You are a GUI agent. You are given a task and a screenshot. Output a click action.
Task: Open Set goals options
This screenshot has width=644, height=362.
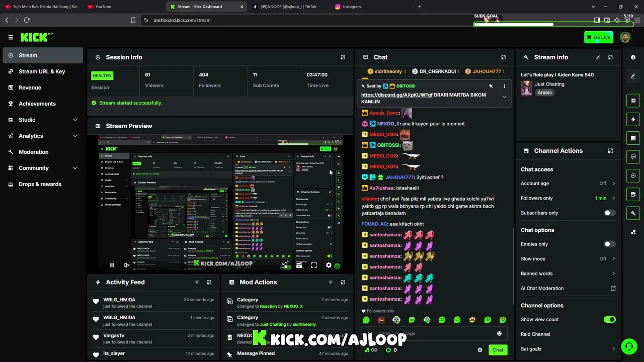(568, 349)
